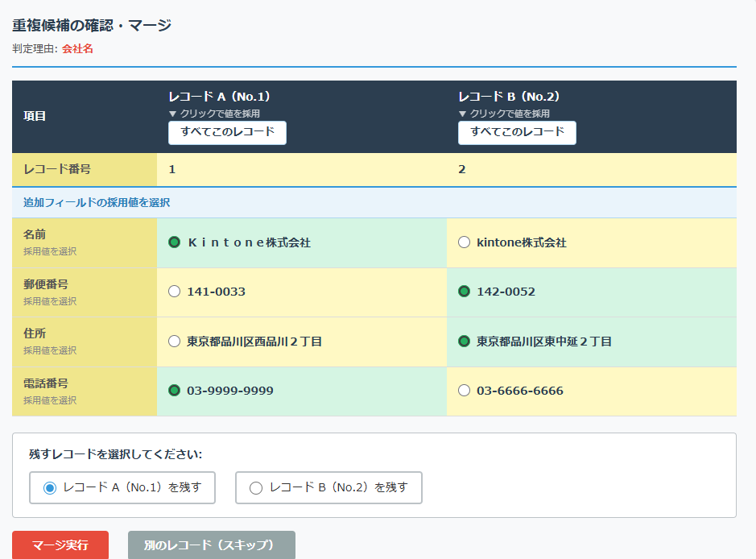Image resolution: width=756 pixels, height=559 pixels.
Task: Click the 項目 column header
Action: pos(35,116)
